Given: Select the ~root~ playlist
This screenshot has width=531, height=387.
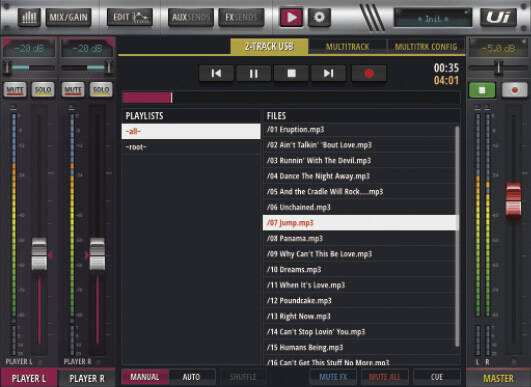Looking at the screenshot, I should point(191,147).
